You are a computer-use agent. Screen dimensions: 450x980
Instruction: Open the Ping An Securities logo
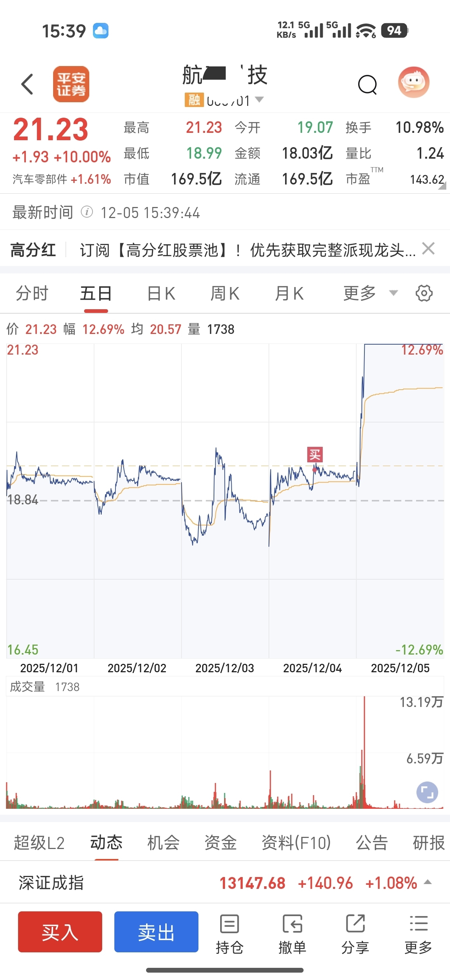71,84
